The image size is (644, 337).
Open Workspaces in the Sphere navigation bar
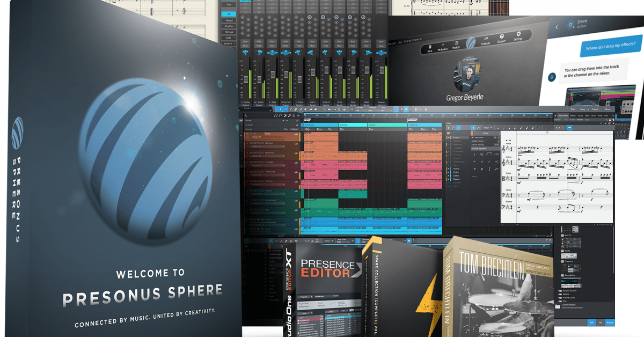point(443,47)
